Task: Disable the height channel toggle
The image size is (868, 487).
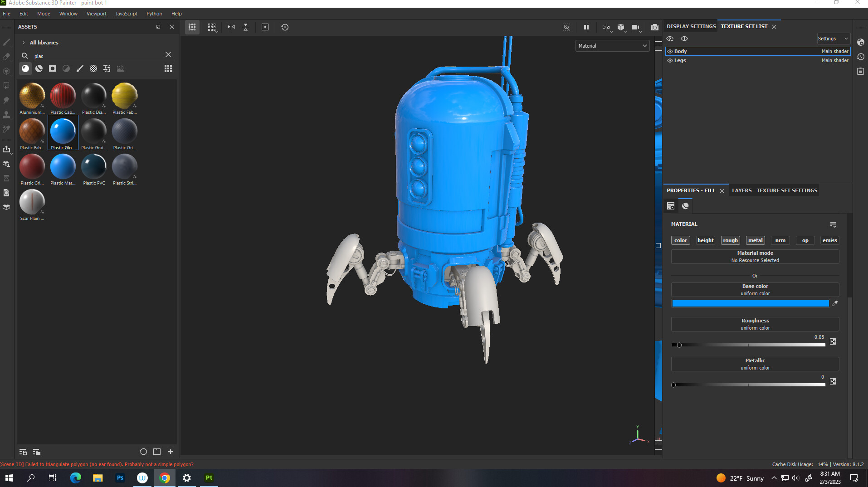Action: coord(705,240)
